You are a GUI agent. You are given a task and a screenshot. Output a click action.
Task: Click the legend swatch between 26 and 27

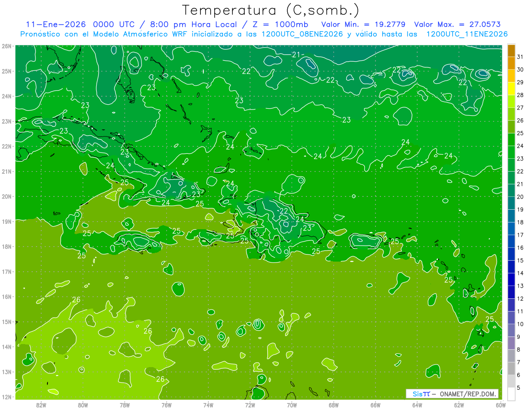pos(511,114)
